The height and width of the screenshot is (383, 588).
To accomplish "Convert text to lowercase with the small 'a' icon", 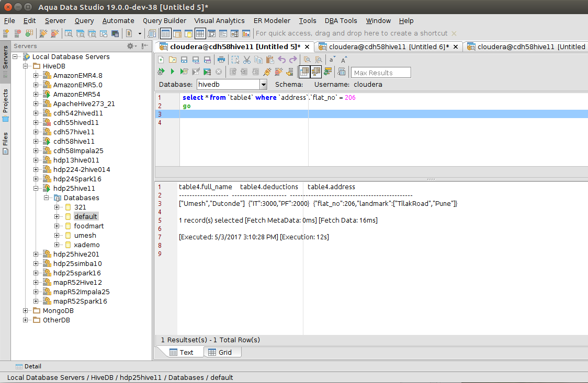I will coord(332,60).
